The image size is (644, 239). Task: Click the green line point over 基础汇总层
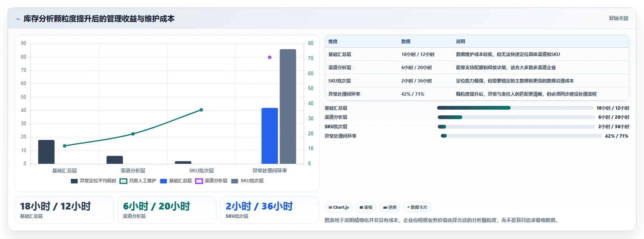[x=65, y=146]
